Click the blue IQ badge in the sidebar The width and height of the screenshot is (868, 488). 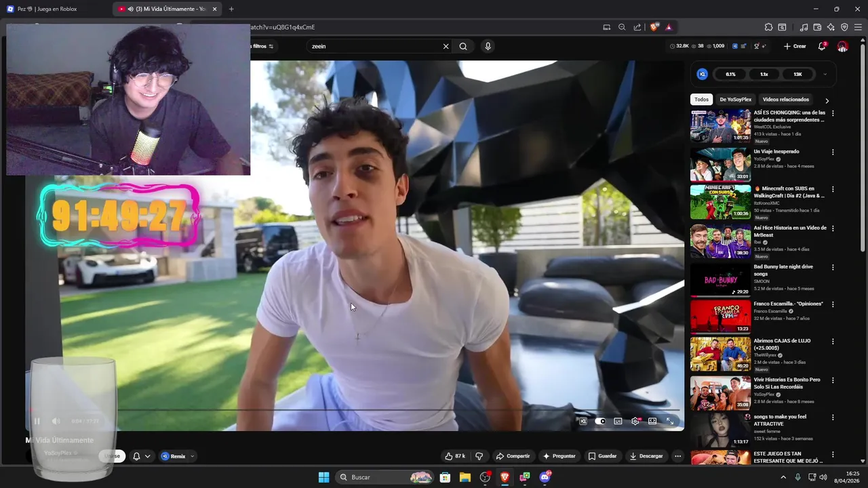click(x=703, y=74)
